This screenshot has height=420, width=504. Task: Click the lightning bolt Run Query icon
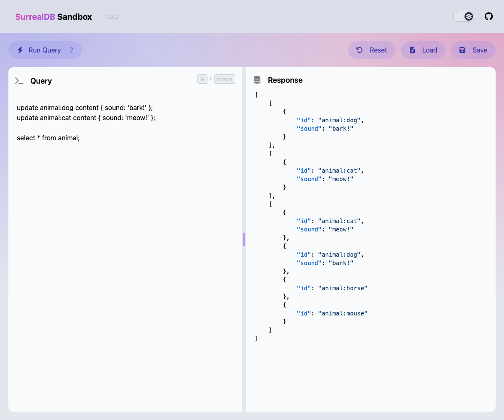click(x=20, y=50)
